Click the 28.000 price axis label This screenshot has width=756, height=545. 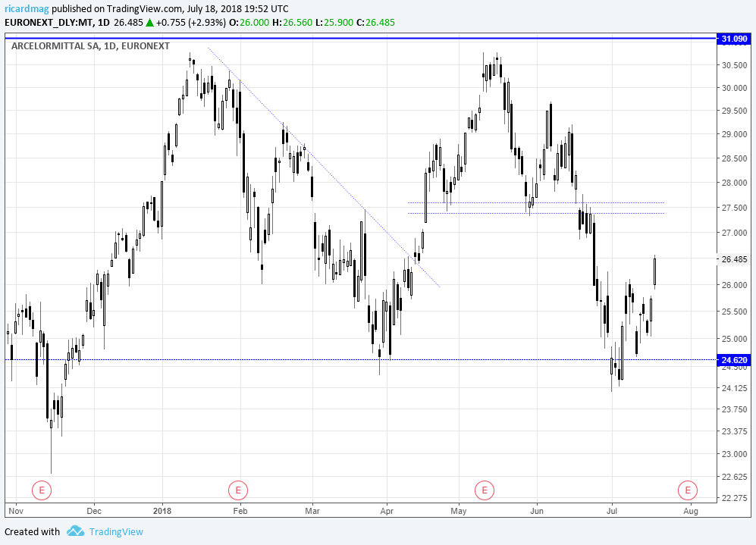[x=734, y=183]
